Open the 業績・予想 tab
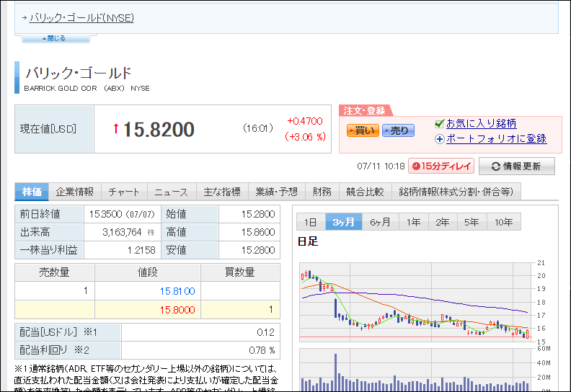The image size is (571, 392). [276, 192]
